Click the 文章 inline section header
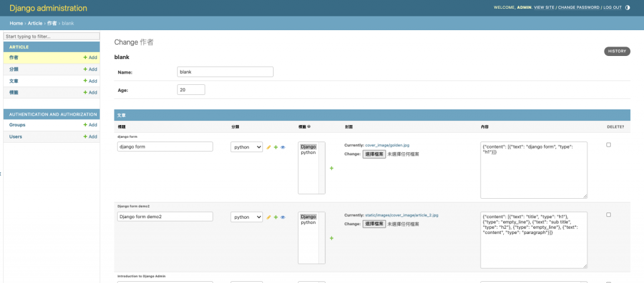The image size is (644, 283). [372, 116]
